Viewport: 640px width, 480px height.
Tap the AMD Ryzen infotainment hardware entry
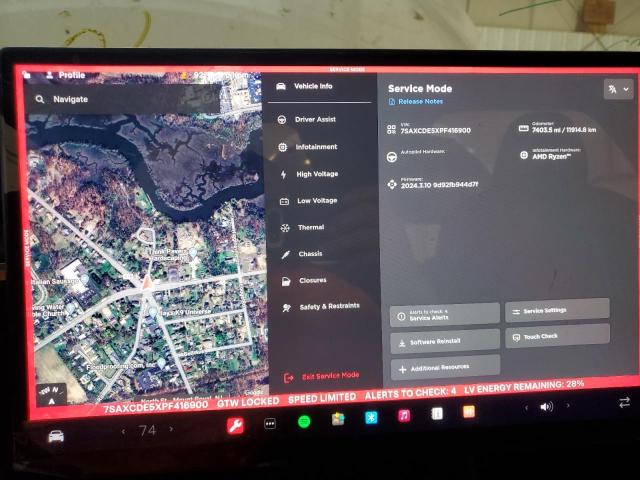pyautogui.click(x=551, y=156)
